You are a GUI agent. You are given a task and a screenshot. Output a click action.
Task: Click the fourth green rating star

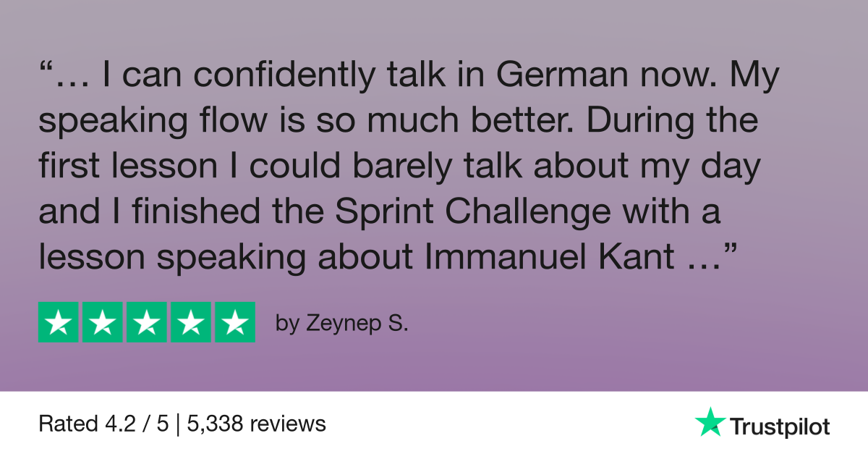pyautogui.click(x=190, y=322)
